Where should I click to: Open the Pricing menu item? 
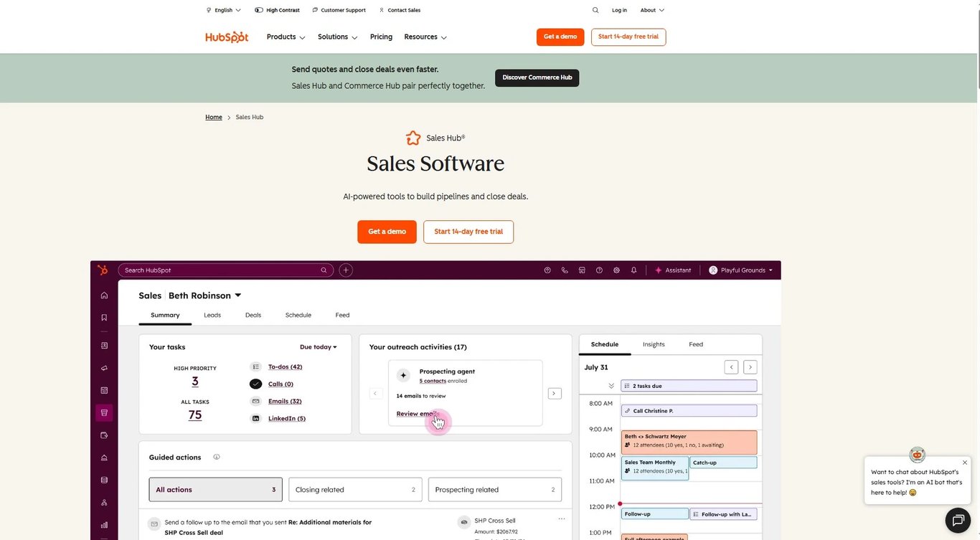tap(381, 37)
